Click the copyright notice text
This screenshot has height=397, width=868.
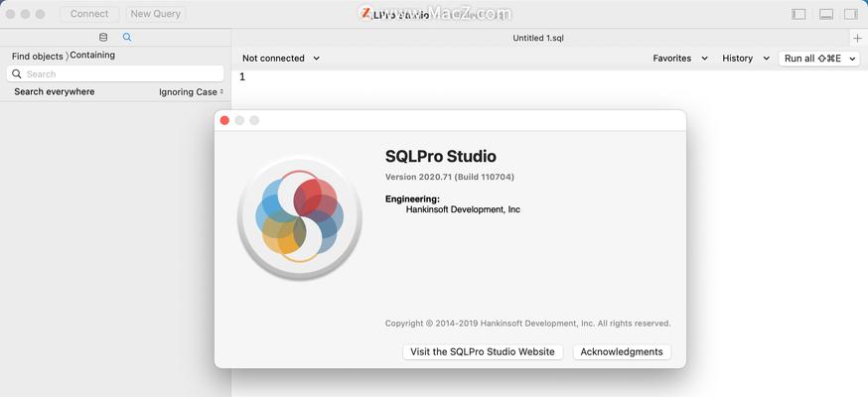tap(527, 323)
